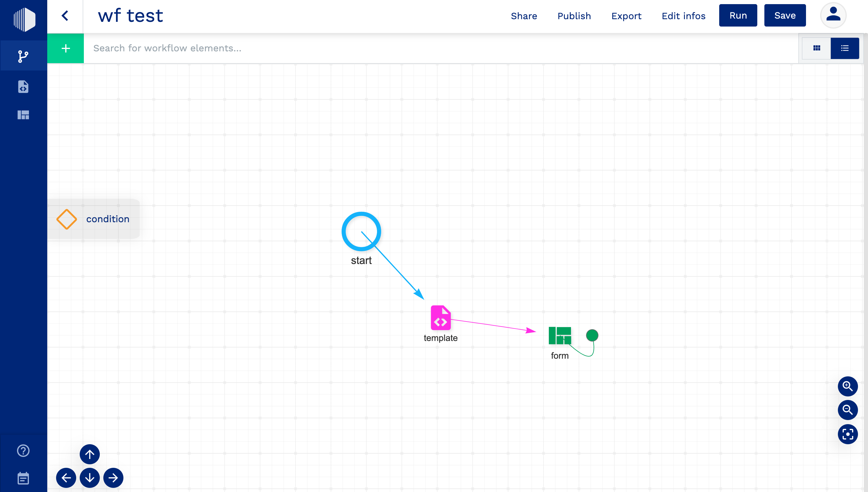Screen dimensions: 868x492
Task: Pan the canvas right with arrow
Action: [113, 478]
